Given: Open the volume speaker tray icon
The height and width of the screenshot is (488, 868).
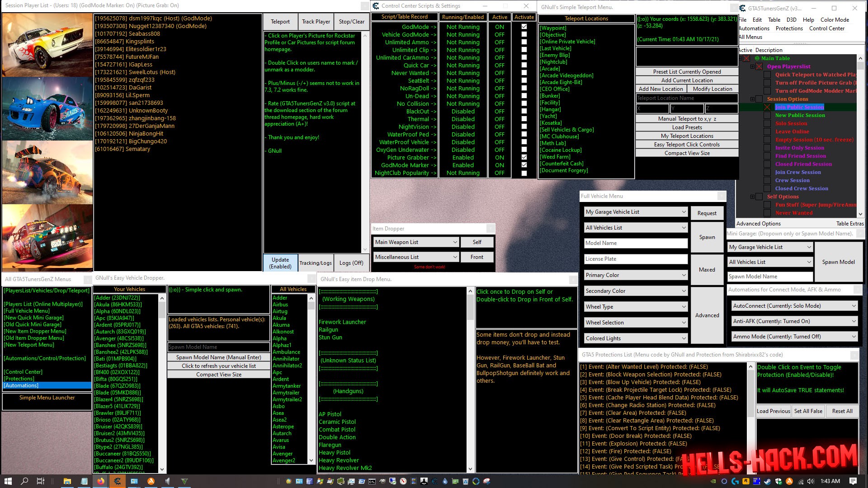Looking at the screenshot, I should (x=811, y=481).
